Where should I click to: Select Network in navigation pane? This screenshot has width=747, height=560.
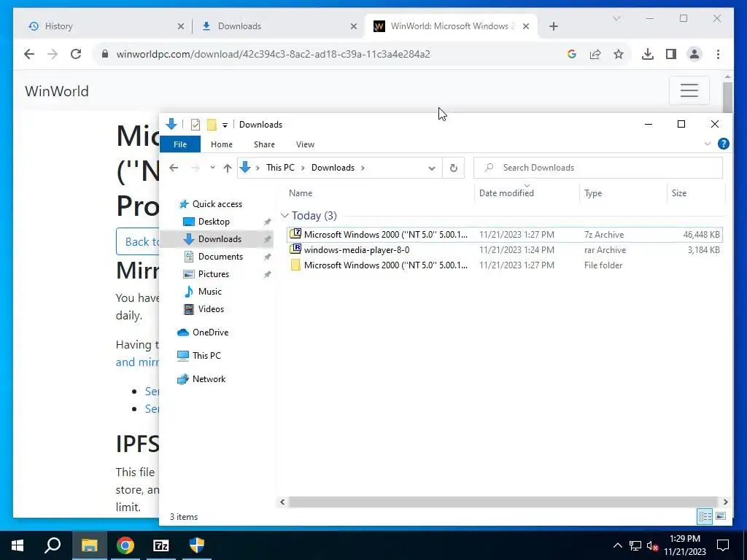point(209,379)
